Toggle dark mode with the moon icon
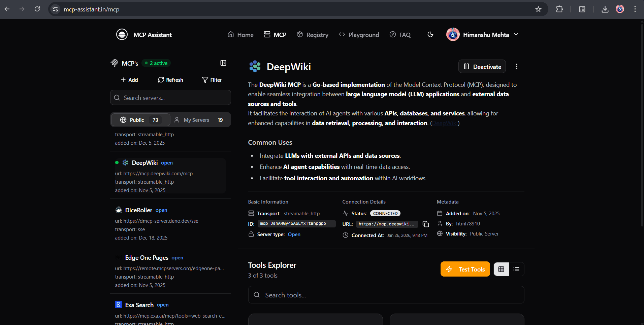 [x=431, y=34]
